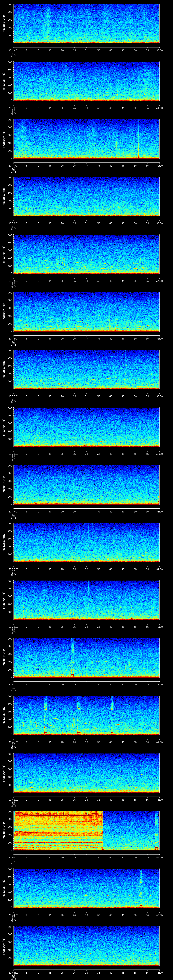Select the 23:30:00 start time label

coord(13,108)
